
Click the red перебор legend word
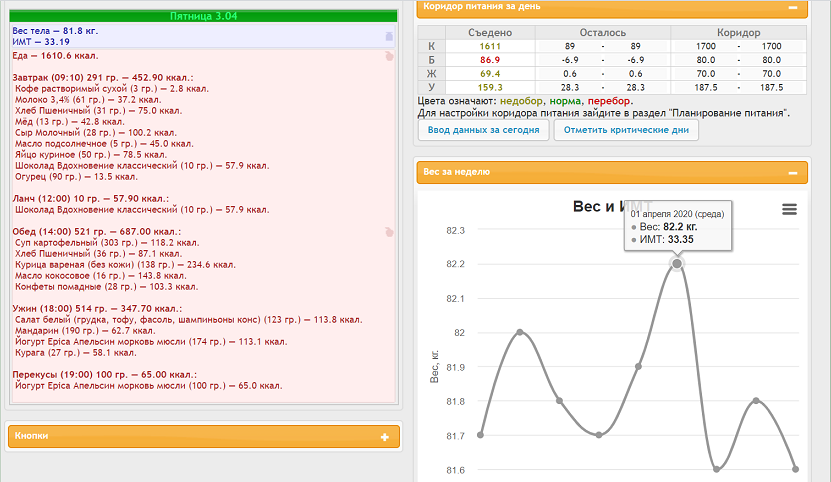point(609,101)
